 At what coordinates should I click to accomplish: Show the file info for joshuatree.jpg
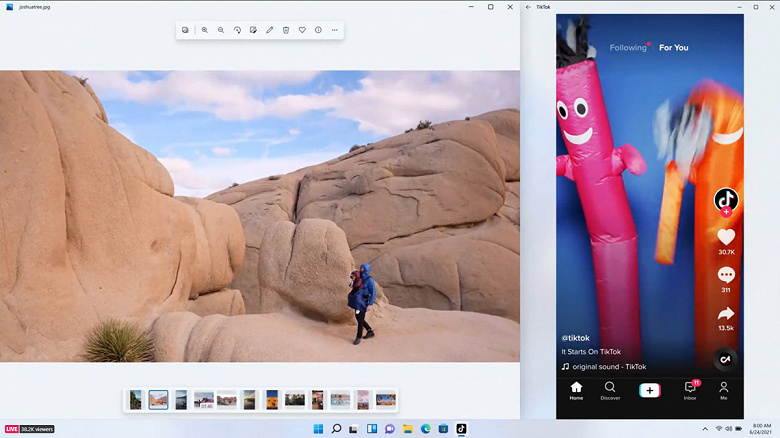[x=318, y=31]
